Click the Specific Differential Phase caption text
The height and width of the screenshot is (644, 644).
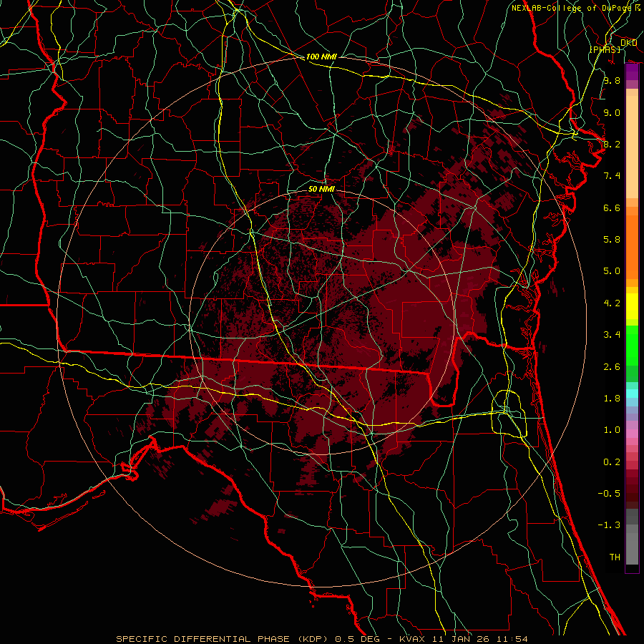[x=322, y=639]
